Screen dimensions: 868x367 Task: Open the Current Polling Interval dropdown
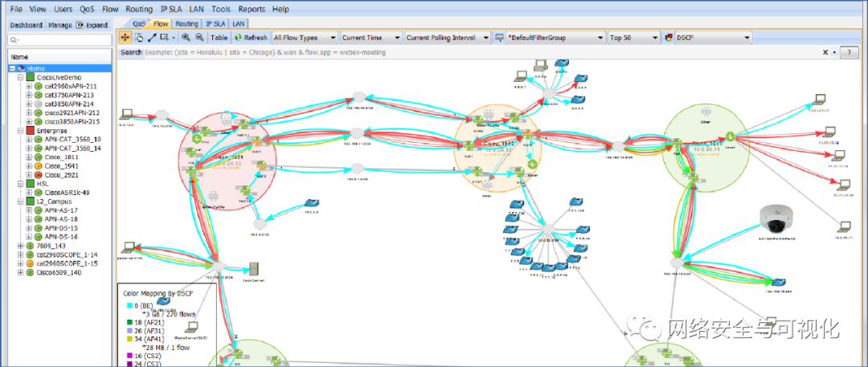(x=448, y=38)
